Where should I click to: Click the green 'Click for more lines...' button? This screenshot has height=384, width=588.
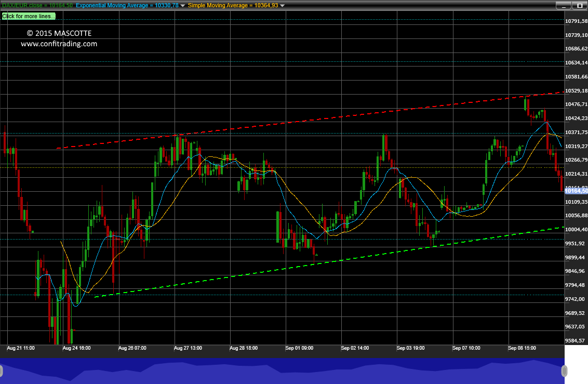pyautogui.click(x=29, y=16)
